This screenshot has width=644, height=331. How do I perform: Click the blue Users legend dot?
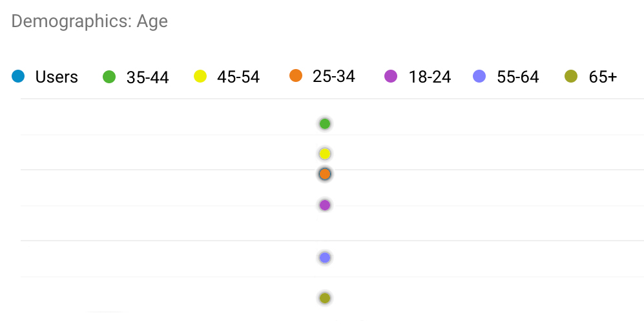(18, 77)
